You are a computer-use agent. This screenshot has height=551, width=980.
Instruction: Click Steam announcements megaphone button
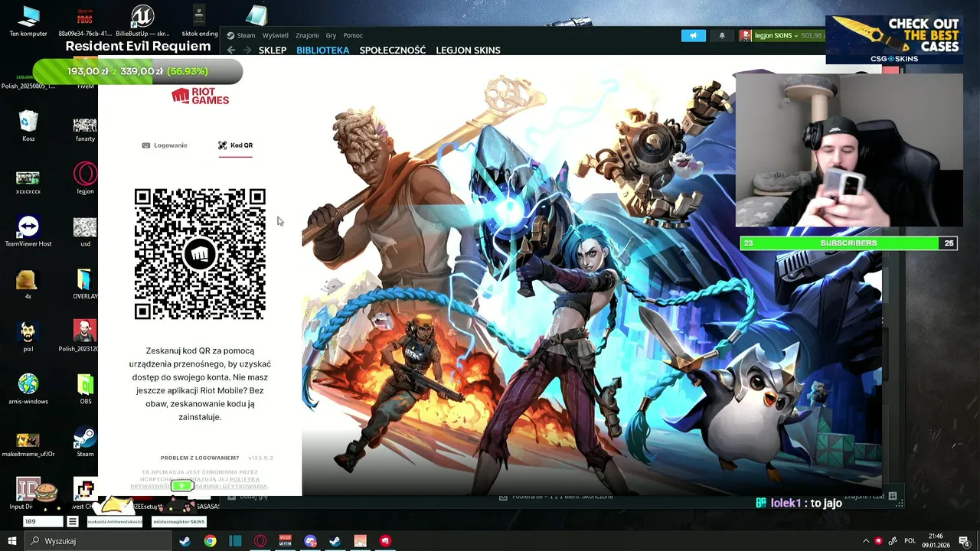[694, 36]
